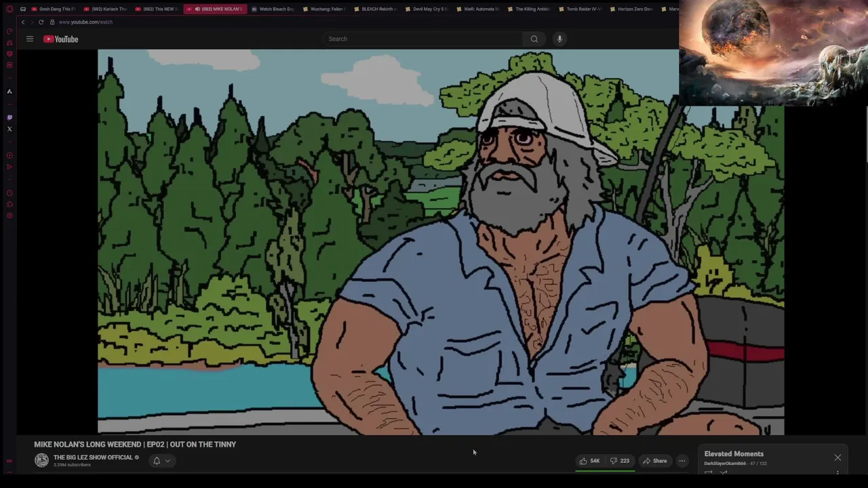Switch to the 'NieR: Automata' tab
Image resolution: width=868 pixels, height=488 pixels.
(x=477, y=9)
